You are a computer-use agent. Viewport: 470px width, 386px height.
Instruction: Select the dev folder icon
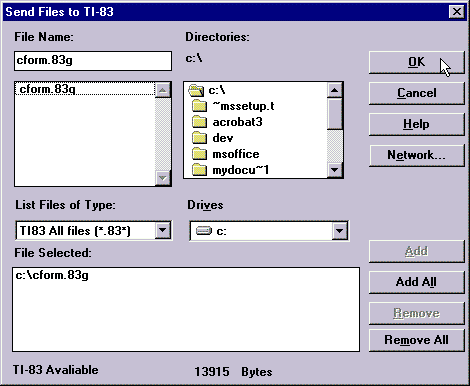[199, 138]
